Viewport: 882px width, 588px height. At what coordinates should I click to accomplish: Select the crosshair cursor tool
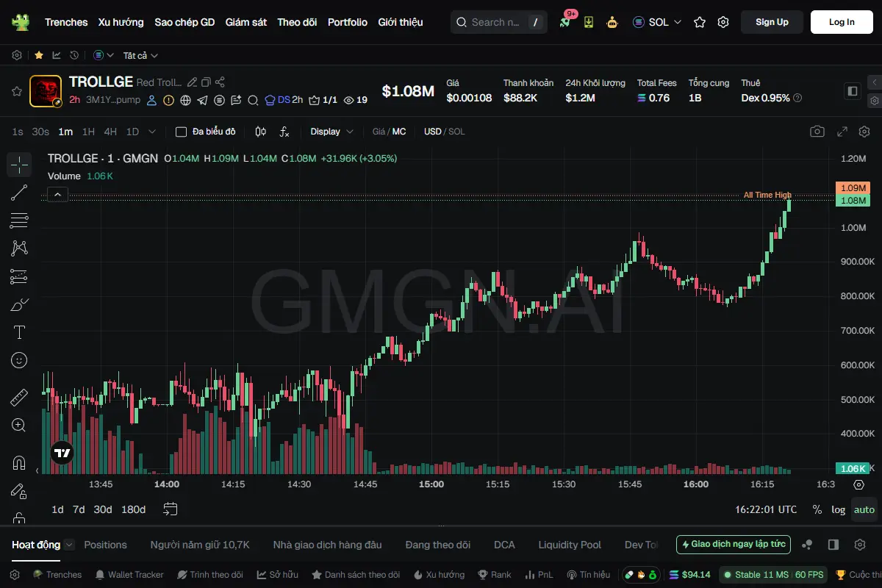coord(19,165)
